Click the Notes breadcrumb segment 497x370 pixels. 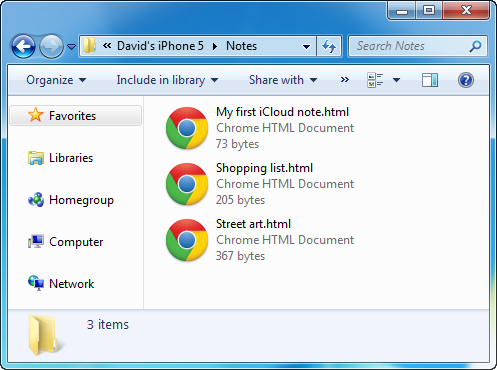point(241,46)
